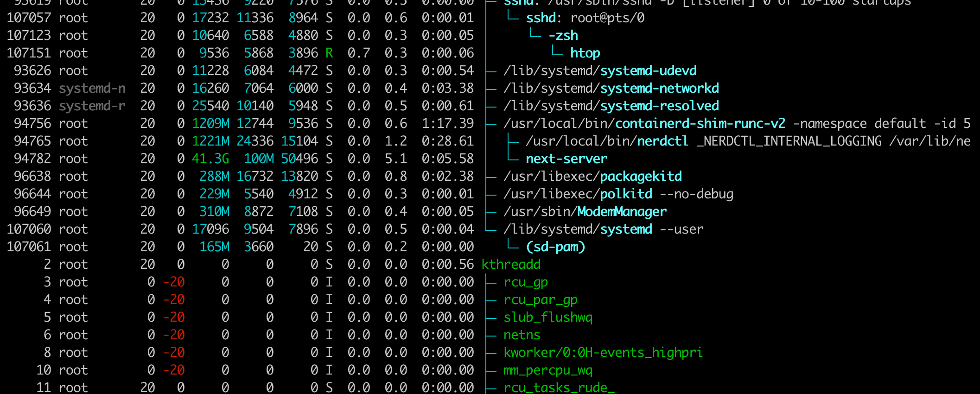
Task: Click PID 107151 in the process list
Action: (29, 53)
